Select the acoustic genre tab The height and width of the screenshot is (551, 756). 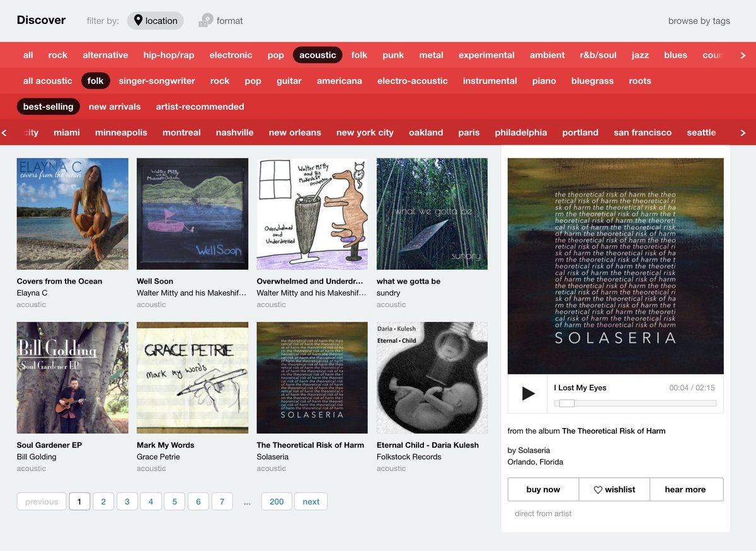pyautogui.click(x=318, y=55)
